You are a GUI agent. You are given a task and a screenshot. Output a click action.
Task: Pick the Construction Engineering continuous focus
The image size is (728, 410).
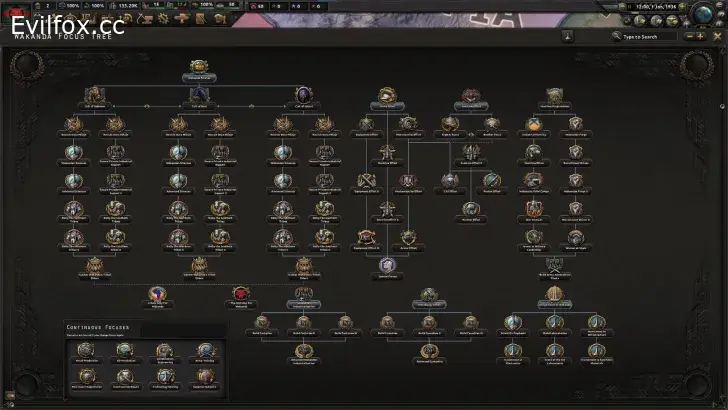click(x=163, y=349)
